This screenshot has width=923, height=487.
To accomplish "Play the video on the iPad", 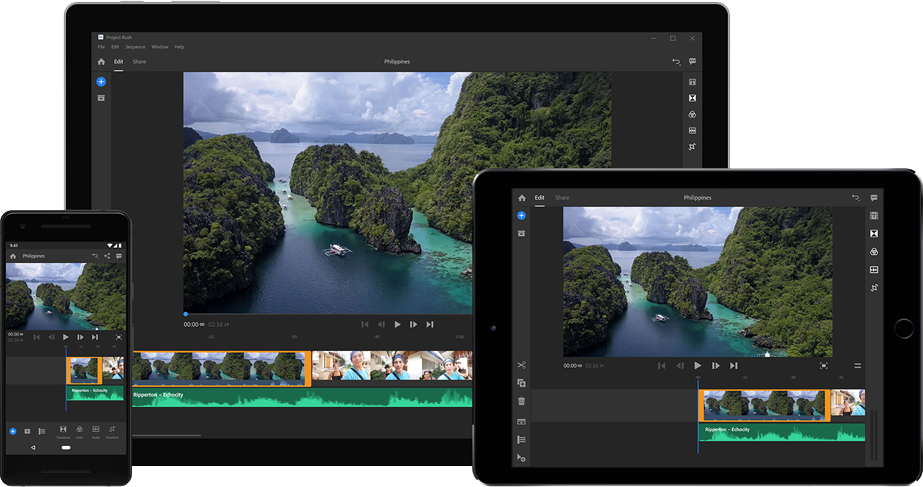I will click(698, 366).
